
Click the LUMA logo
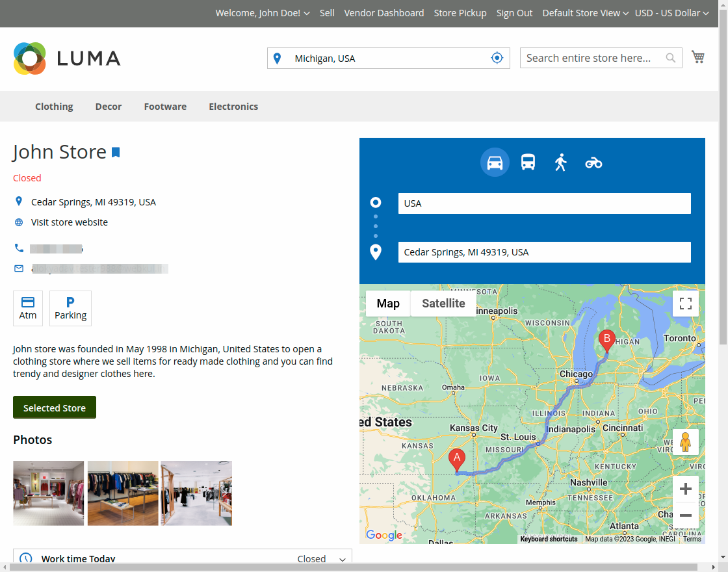[x=67, y=58]
